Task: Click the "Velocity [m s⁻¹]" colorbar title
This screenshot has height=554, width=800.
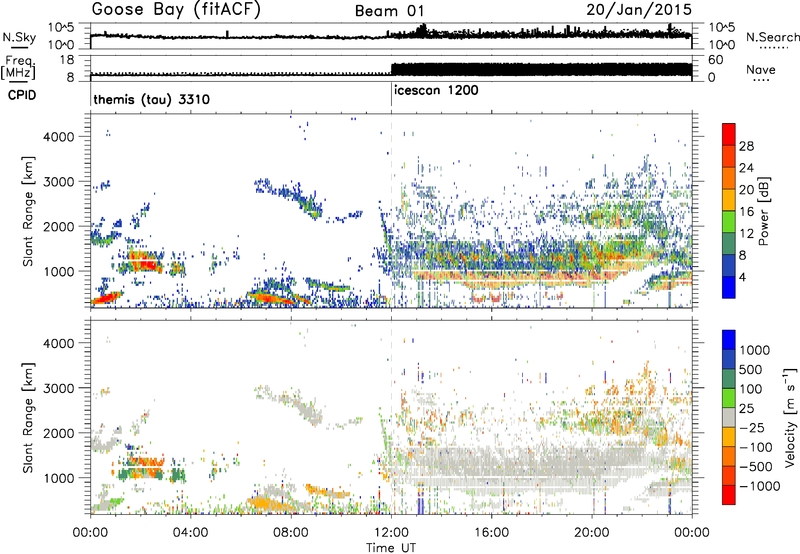Action: point(790,417)
